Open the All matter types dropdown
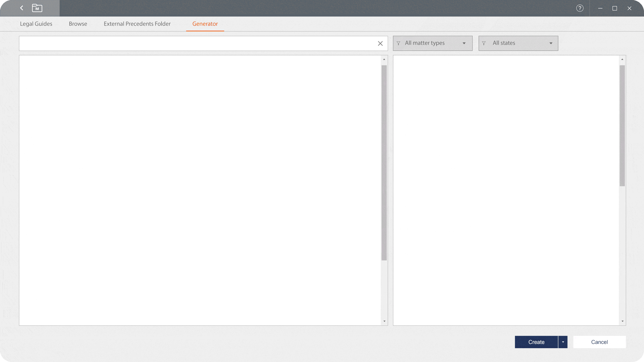 click(432, 43)
